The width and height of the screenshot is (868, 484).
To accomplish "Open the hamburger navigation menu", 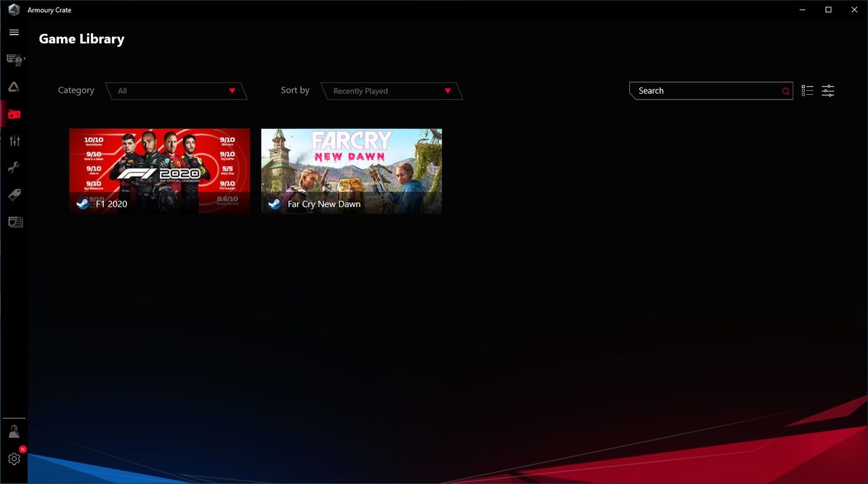I will tap(14, 33).
